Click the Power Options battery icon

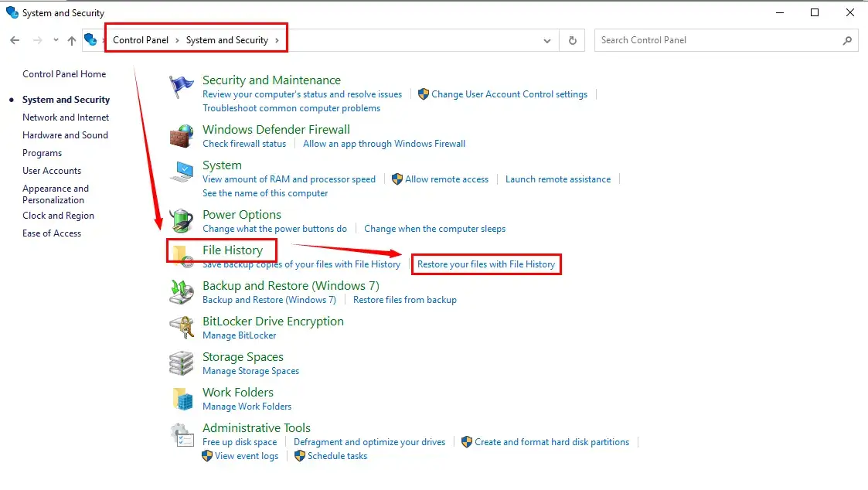coord(182,221)
